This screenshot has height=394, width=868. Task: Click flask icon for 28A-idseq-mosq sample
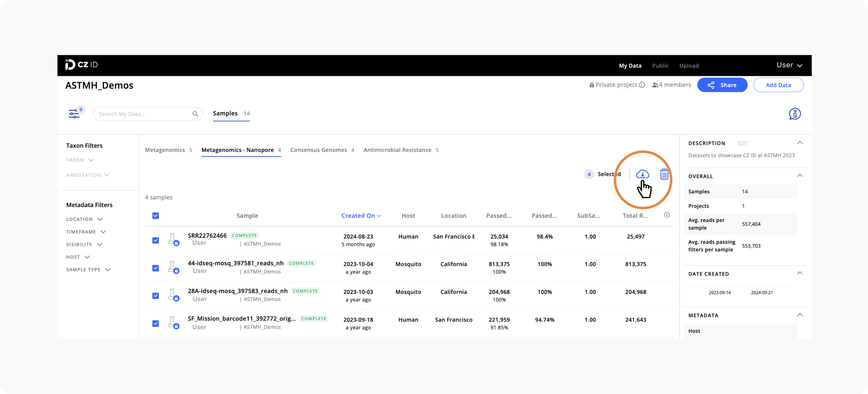tap(173, 295)
